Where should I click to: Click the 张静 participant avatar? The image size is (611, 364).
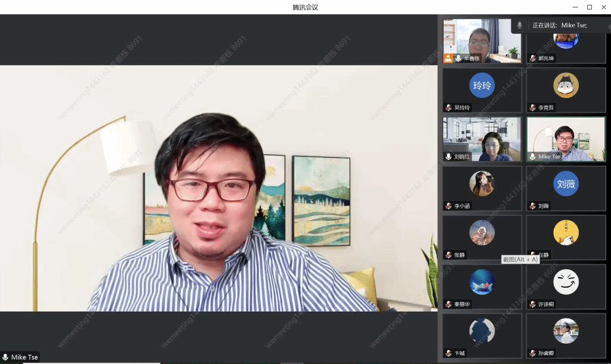click(x=482, y=233)
